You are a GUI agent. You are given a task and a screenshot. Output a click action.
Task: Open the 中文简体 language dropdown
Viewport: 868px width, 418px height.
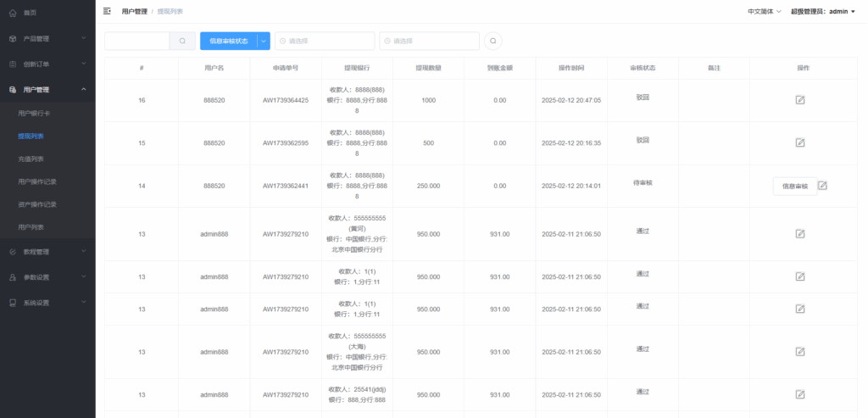tap(764, 11)
